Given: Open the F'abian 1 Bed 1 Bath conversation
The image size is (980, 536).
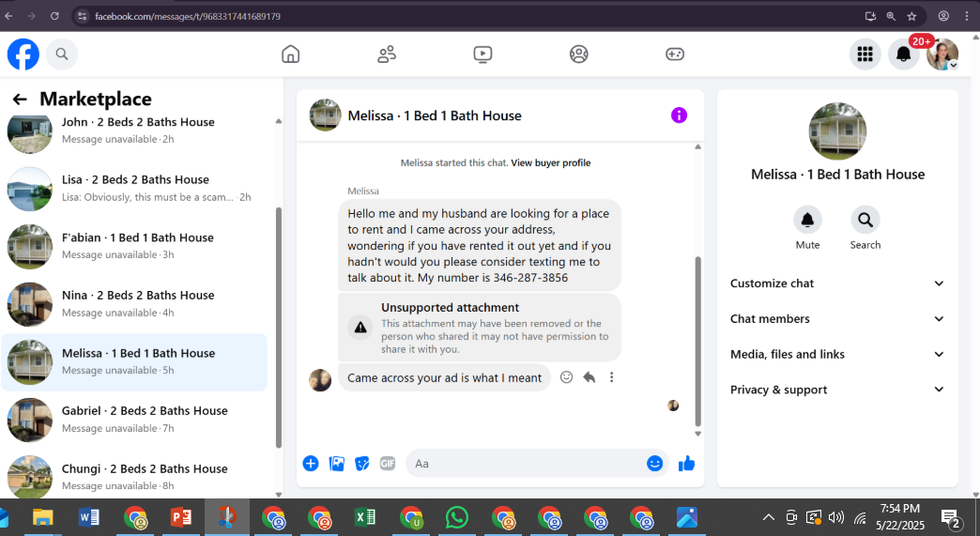Looking at the screenshot, I should click(134, 246).
